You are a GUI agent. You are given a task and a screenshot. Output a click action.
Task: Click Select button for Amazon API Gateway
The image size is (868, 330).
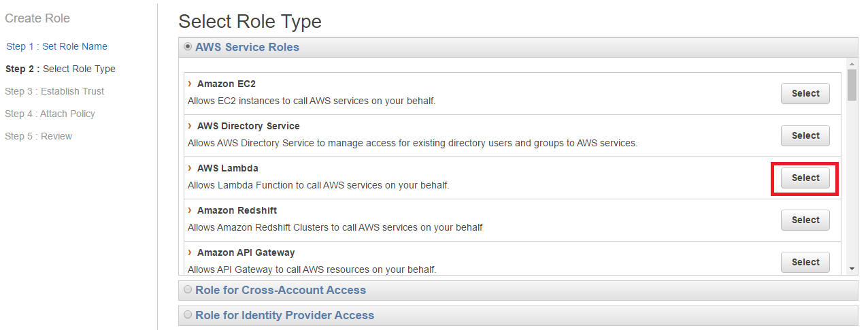(805, 262)
